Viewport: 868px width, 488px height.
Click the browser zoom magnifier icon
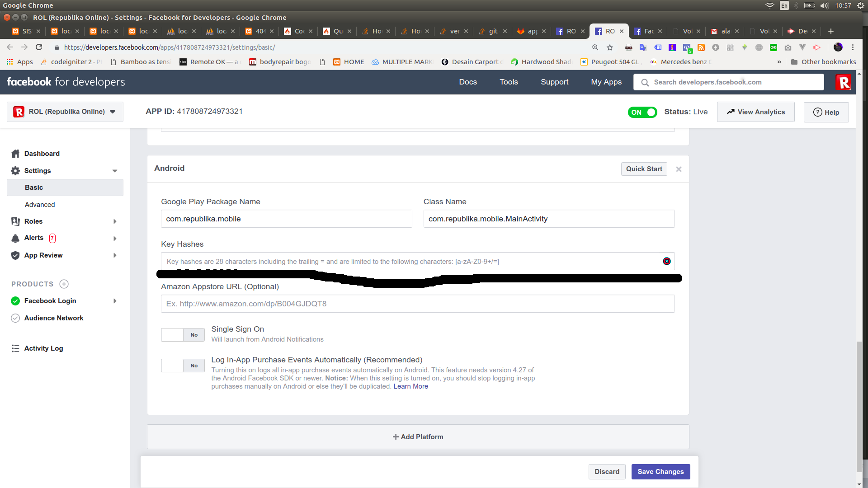coord(595,47)
